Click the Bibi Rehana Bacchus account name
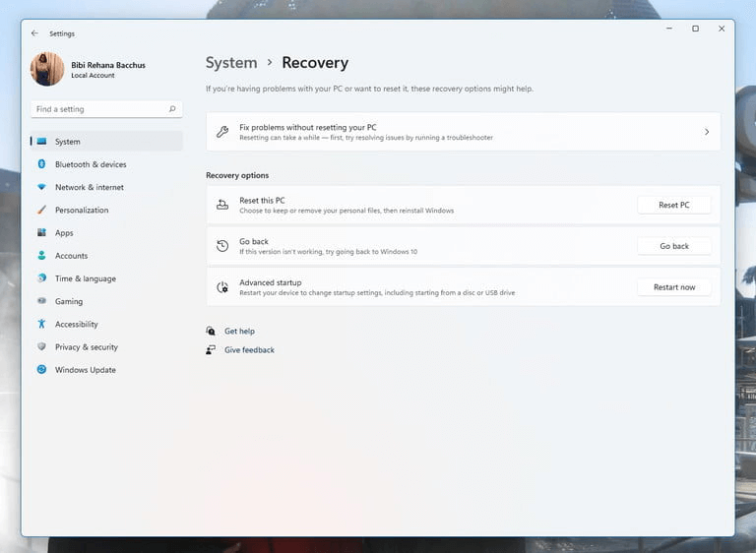This screenshot has width=756, height=553. (x=108, y=65)
